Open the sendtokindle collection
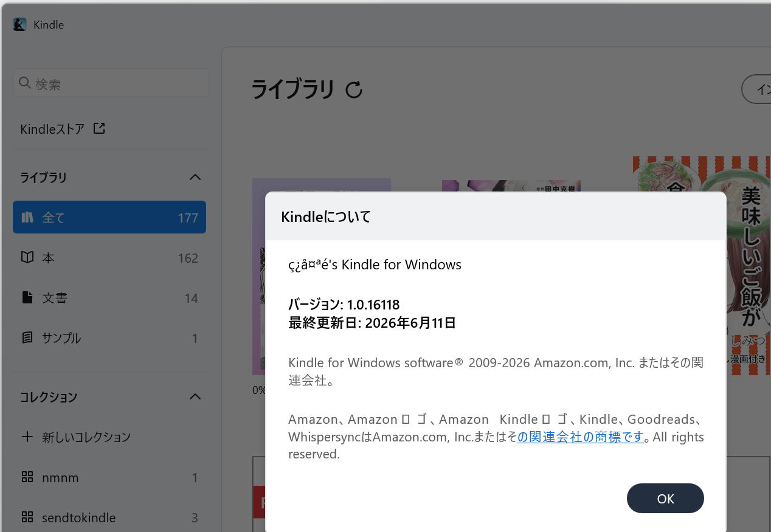 tap(109, 518)
